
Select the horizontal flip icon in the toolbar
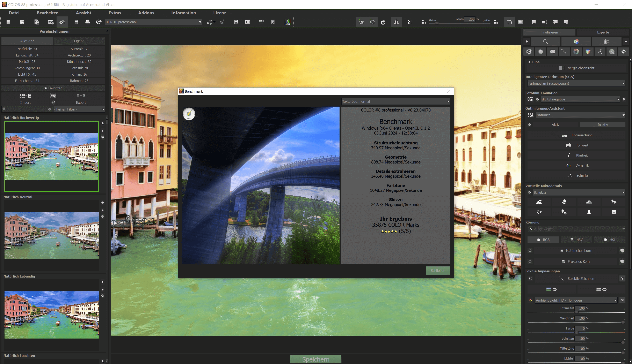[x=396, y=22]
